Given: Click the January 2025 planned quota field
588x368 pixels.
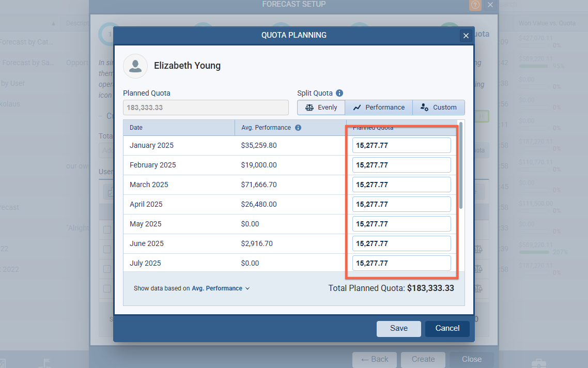Looking at the screenshot, I should (401, 146).
